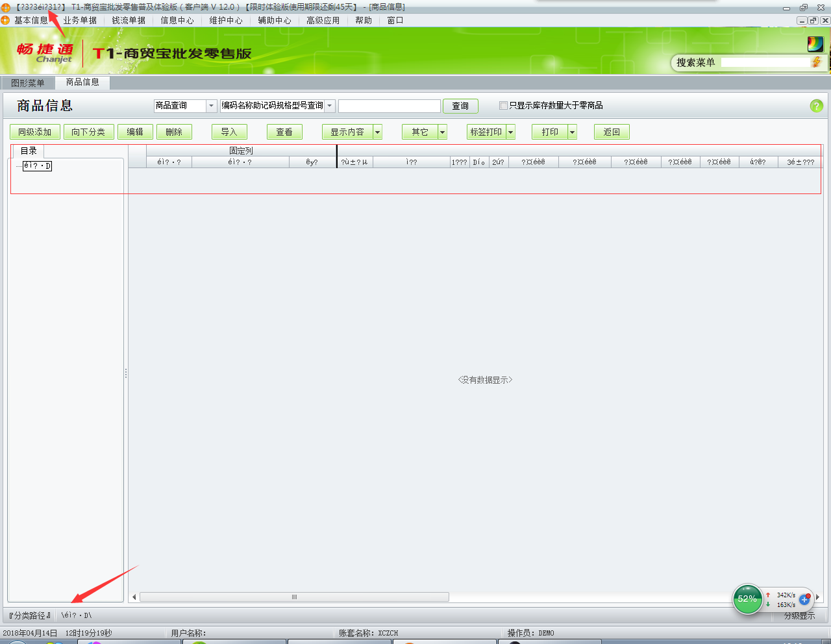Open the 编码名称助记码规格型号查询 dropdown
The image size is (831, 644).
pyautogui.click(x=330, y=106)
